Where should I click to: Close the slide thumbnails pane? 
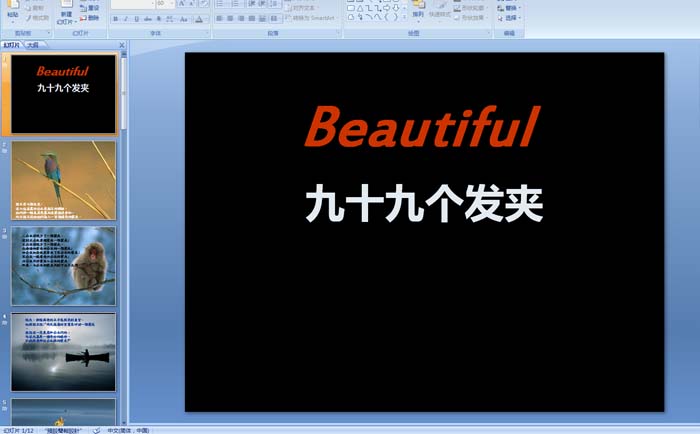(x=121, y=45)
